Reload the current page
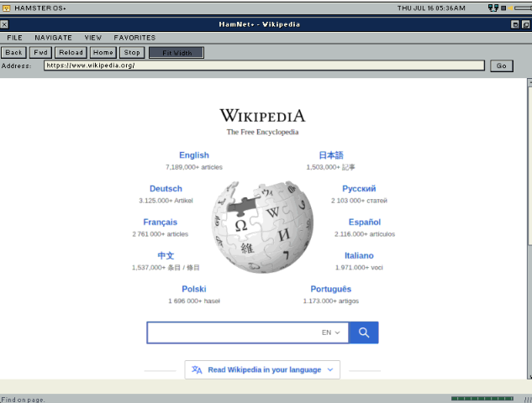532x403 pixels. pyautogui.click(x=71, y=53)
